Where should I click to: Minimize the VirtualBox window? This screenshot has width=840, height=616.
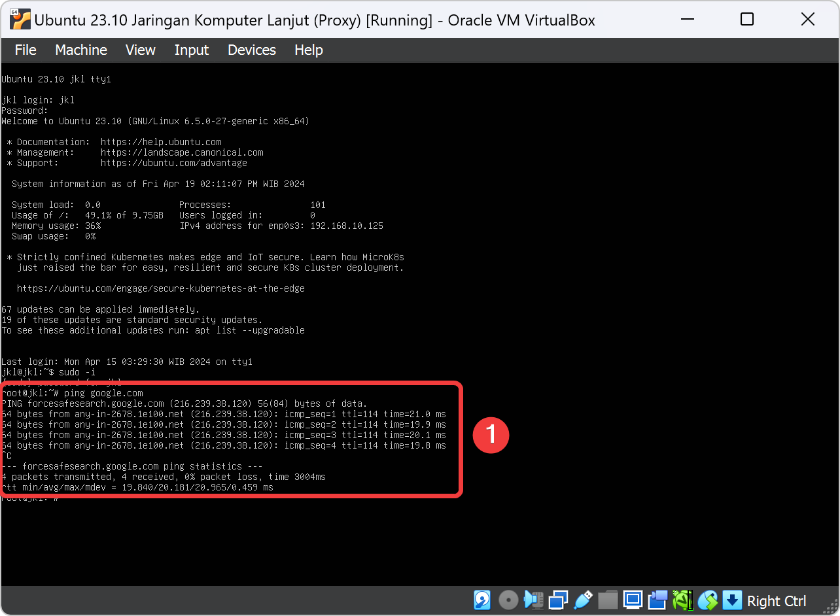click(687, 20)
